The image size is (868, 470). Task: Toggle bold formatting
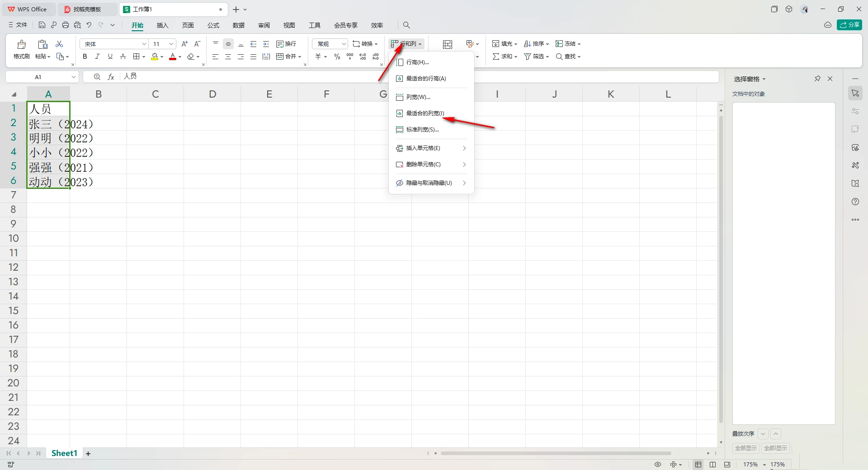85,56
